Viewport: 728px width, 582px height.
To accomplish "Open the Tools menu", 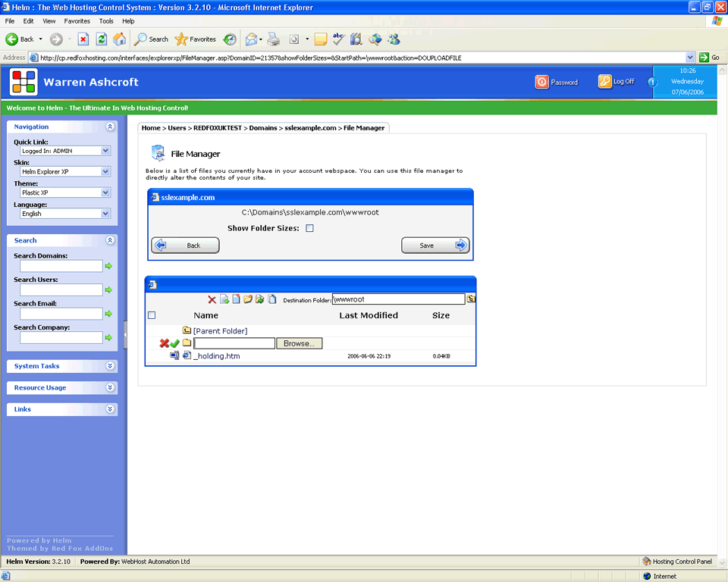I will point(106,21).
